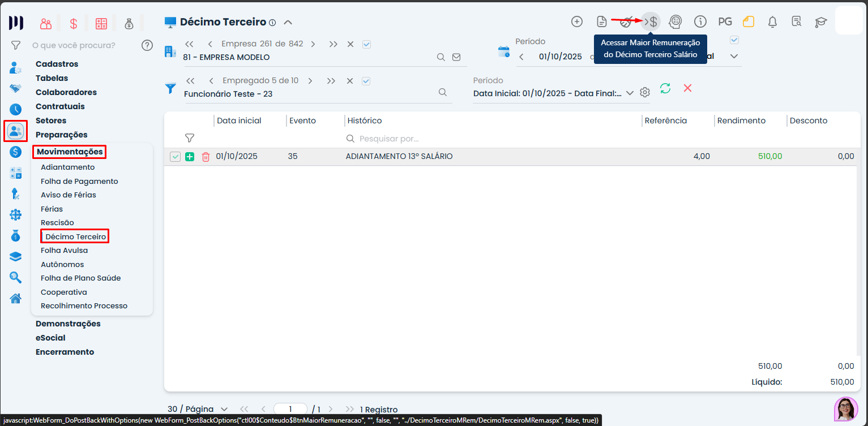This screenshot has width=868, height=426.
Task: Go to previous Empregado with single arrow
Action: point(211,81)
